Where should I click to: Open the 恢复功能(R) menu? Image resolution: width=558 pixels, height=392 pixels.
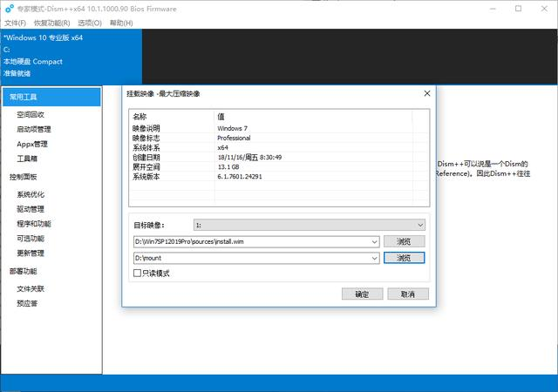[51, 24]
